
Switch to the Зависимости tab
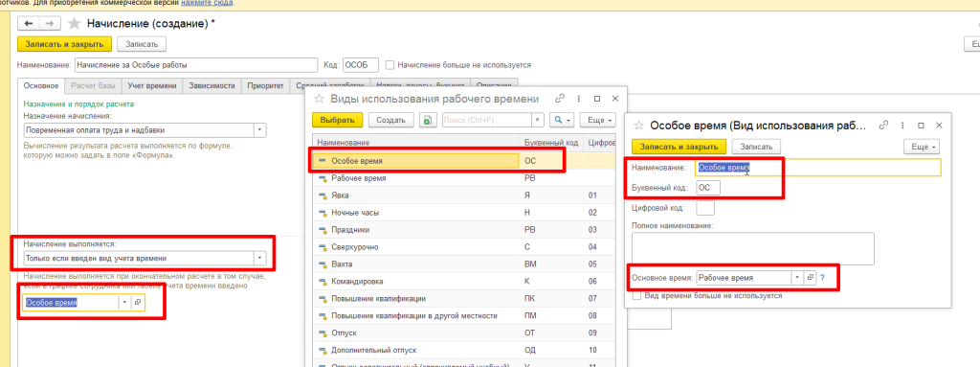pos(212,86)
